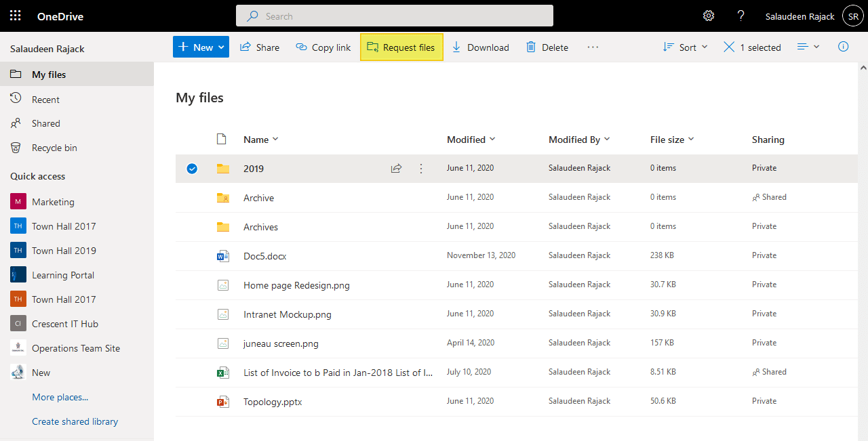The height and width of the screenshot is (441, 868).
Task: Click the info pane icon
Action: pos(843,47)
